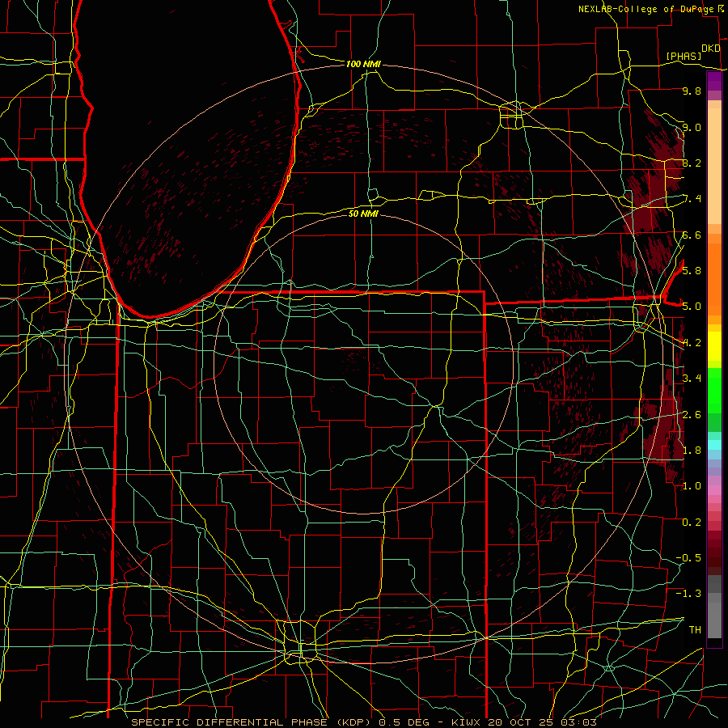
Task: Click the 1.0 scale value
Action: pyautogui.click(x=692, y=486)
